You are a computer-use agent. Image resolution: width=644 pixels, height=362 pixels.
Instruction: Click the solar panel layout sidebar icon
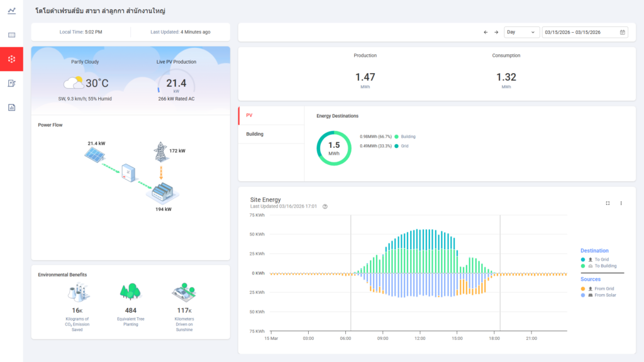(11, 35)
